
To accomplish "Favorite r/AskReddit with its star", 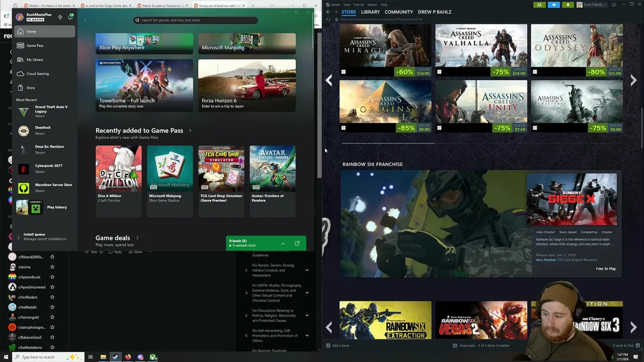I will [x=52, y=307].
